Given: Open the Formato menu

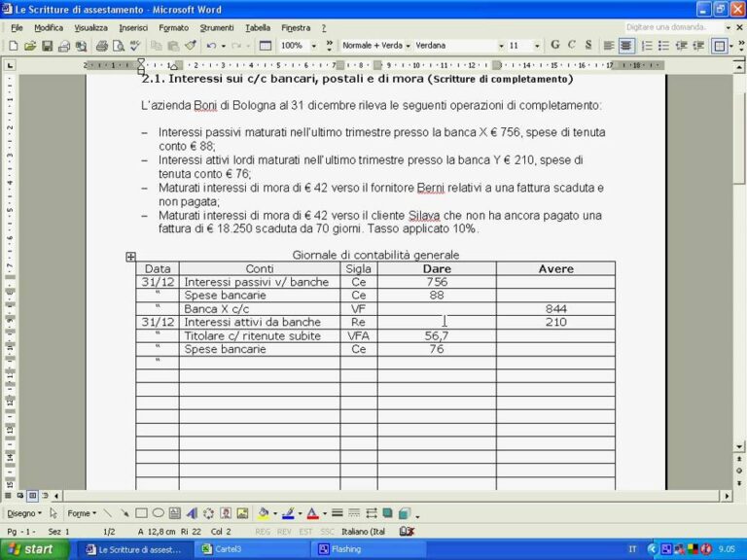Looking at the screenshot, I should coord(174,28).
